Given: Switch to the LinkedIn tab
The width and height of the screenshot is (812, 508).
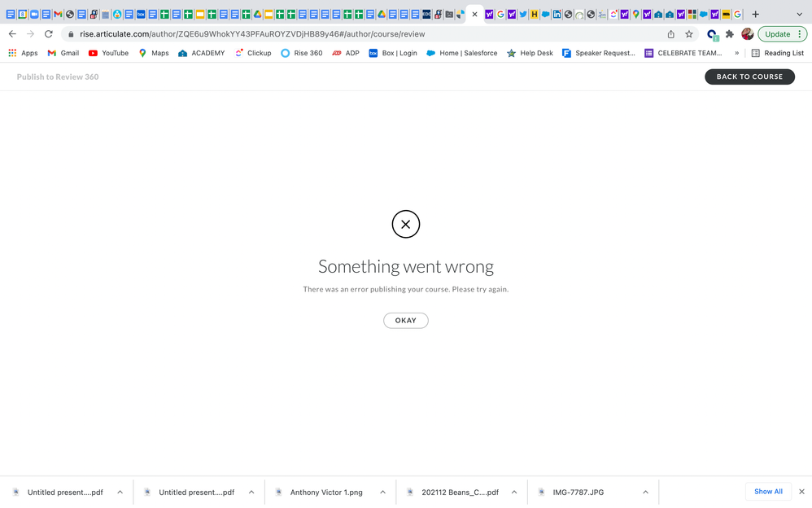Looking at the screenshot, I should (x=557, y=15).
